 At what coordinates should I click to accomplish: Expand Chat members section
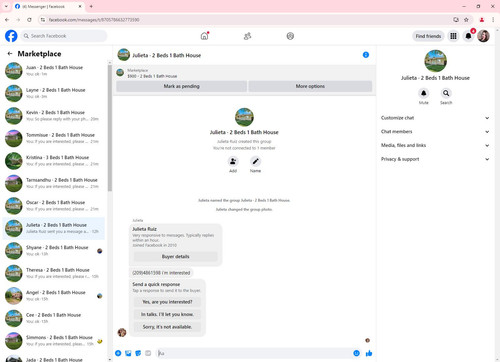(x=435, y=132)
